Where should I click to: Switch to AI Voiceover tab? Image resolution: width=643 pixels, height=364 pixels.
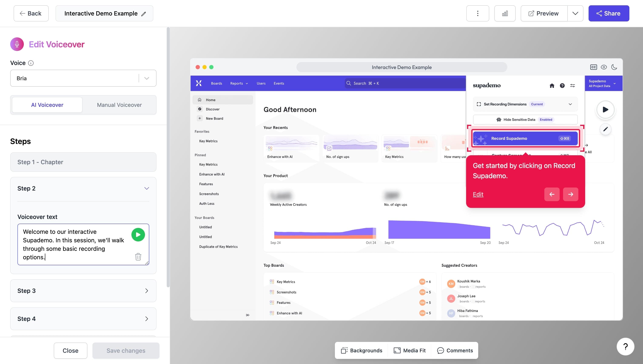47,105
